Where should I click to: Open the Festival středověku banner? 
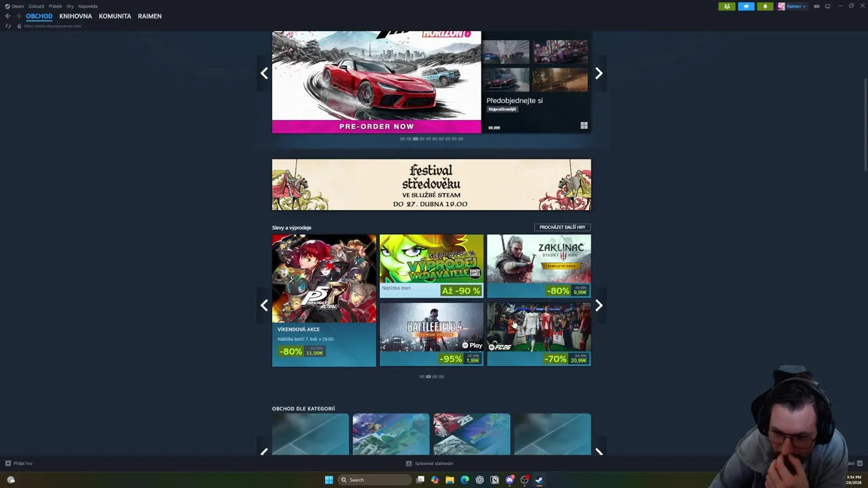(431, 184)
